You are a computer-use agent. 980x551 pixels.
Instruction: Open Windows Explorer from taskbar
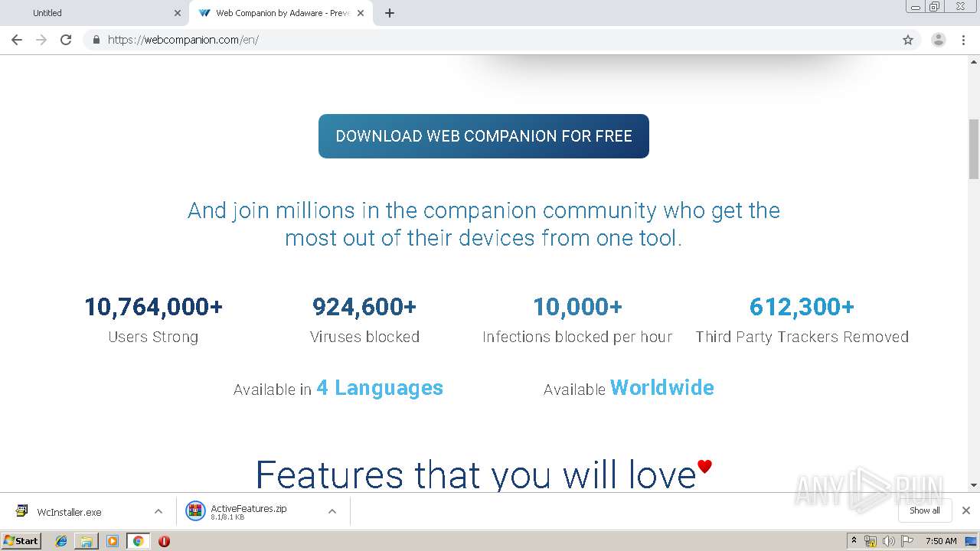[x=87, y=541]
